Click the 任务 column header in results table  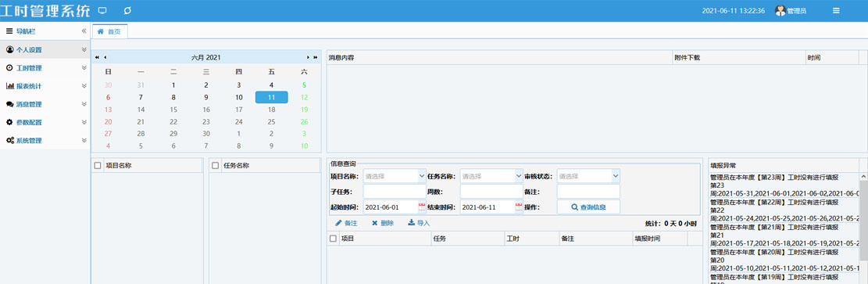click(468, 239)
